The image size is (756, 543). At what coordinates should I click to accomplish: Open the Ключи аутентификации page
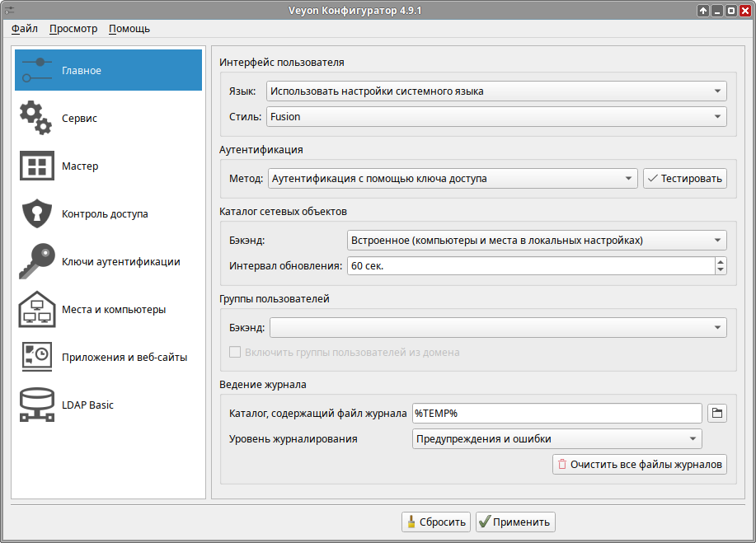pos(109,261)
